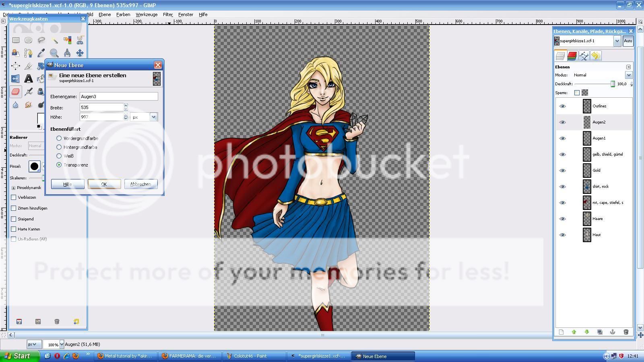644x362 pixels.
Task: Switch to the Paths tab
Action: pos(584,56)
